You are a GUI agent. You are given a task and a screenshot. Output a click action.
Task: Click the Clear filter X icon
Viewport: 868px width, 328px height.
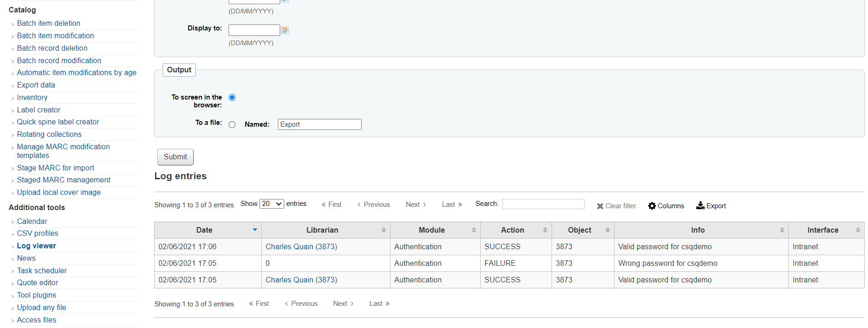coord(600,206)
